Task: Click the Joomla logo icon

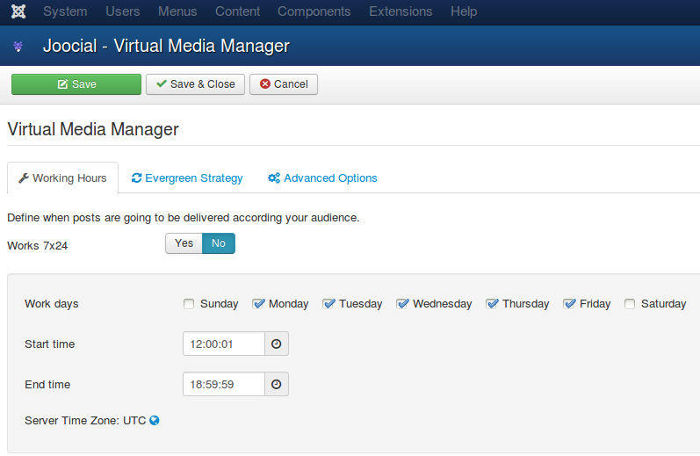Action: (18, 11)
